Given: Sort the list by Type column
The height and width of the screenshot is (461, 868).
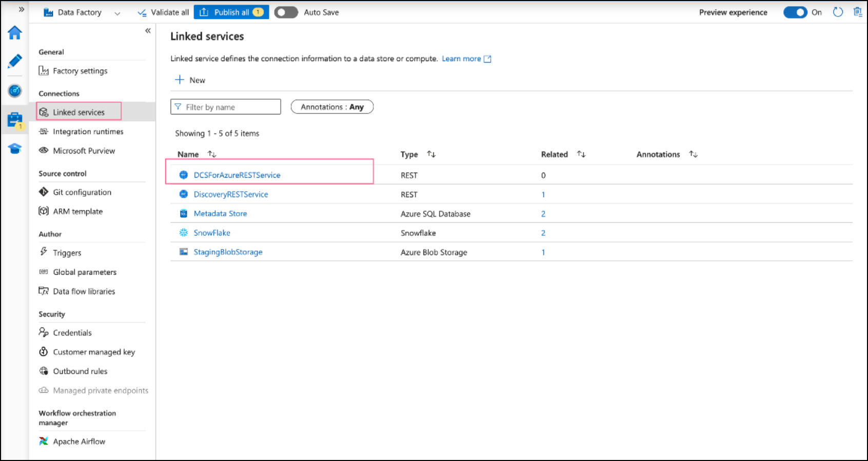Looking at the screenshot, I should 431,155.
